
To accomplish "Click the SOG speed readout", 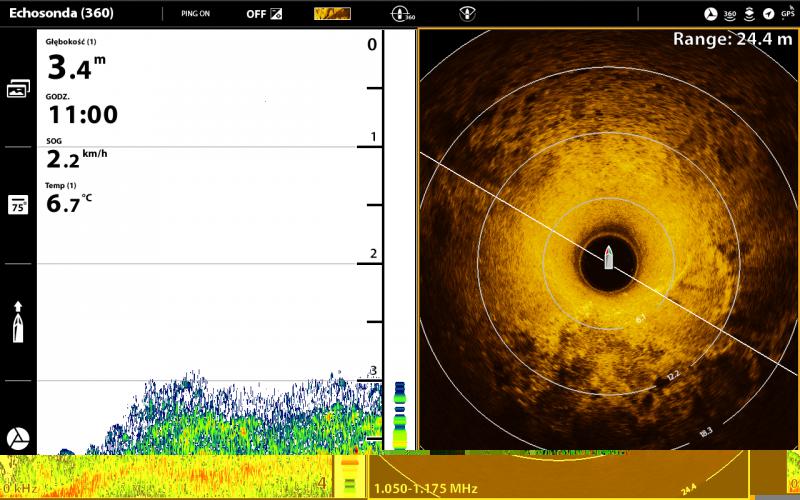I will [x=76, y=155].
